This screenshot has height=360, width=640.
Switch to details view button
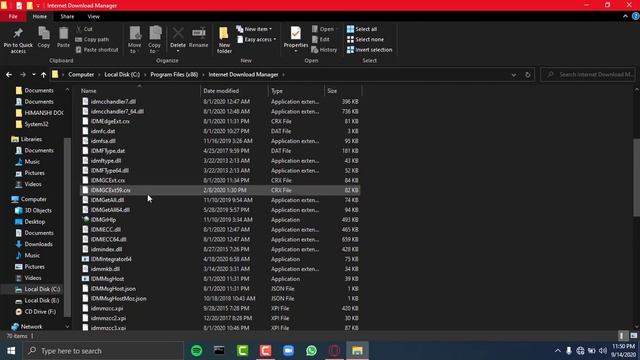[622, 336]
